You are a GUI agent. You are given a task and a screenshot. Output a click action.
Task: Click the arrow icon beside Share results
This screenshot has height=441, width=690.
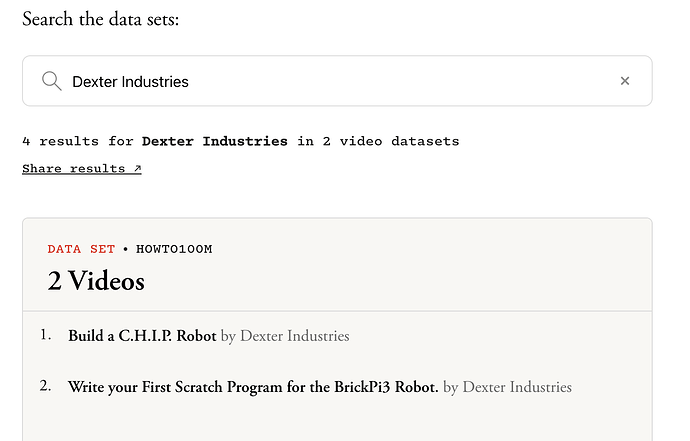(x=137, y=168)
